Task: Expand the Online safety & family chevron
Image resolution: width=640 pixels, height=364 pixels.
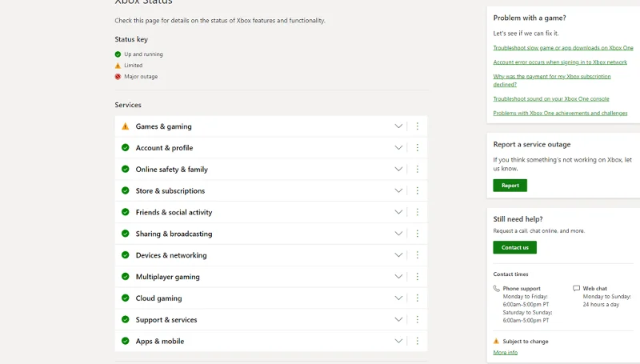Action: (398, 169)
